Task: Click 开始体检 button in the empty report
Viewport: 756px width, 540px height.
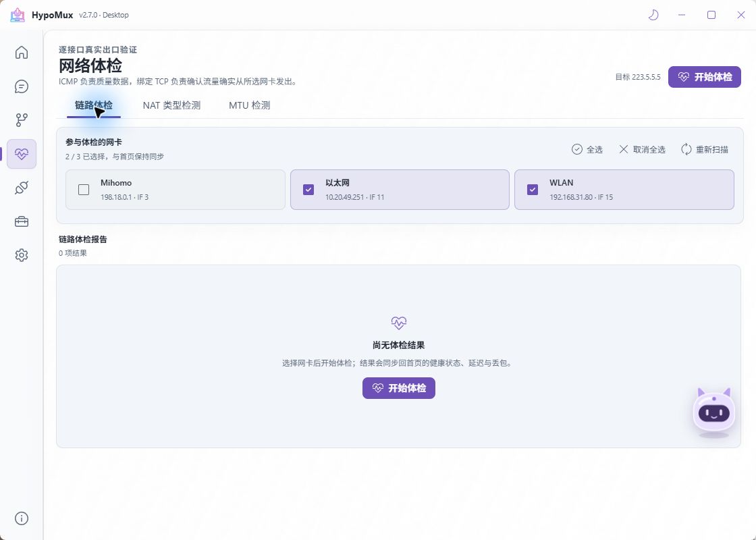Action: (399, 388)
